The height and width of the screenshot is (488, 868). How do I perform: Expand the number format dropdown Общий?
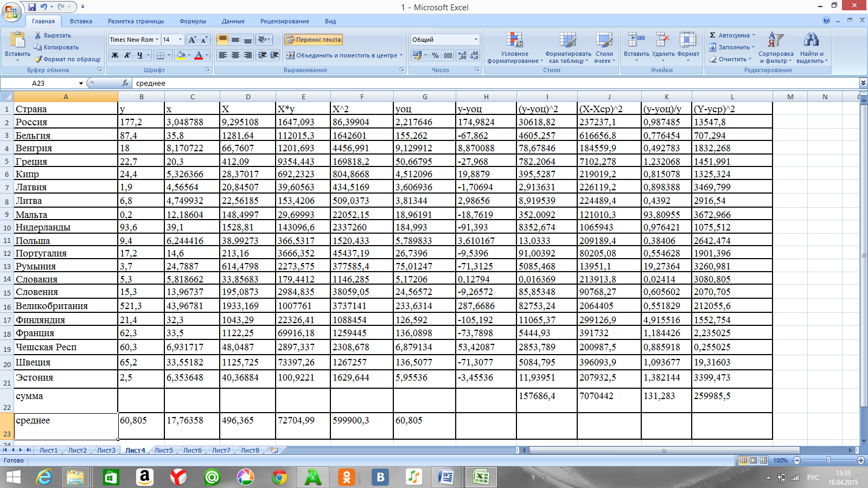(x=476, y=40)
